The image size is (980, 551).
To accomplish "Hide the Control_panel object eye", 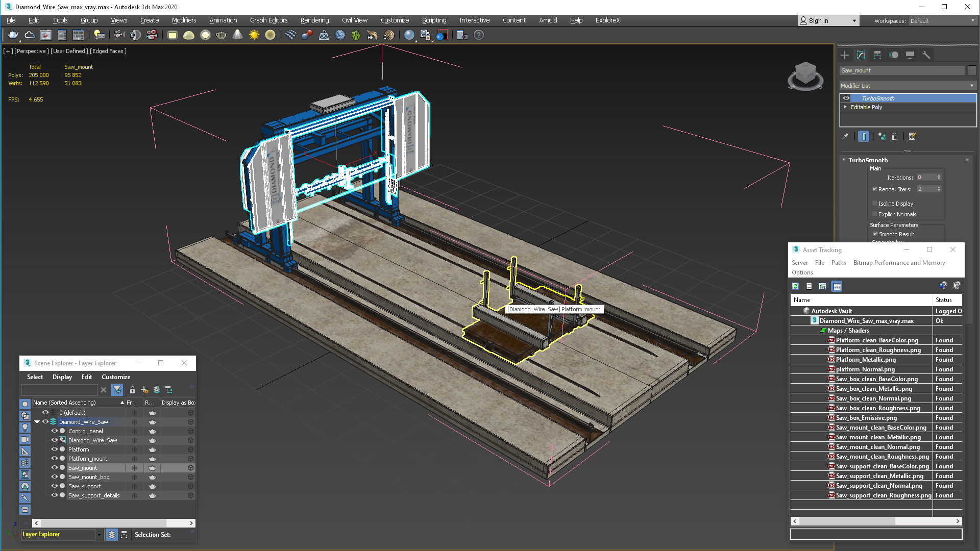I will 54,431.
